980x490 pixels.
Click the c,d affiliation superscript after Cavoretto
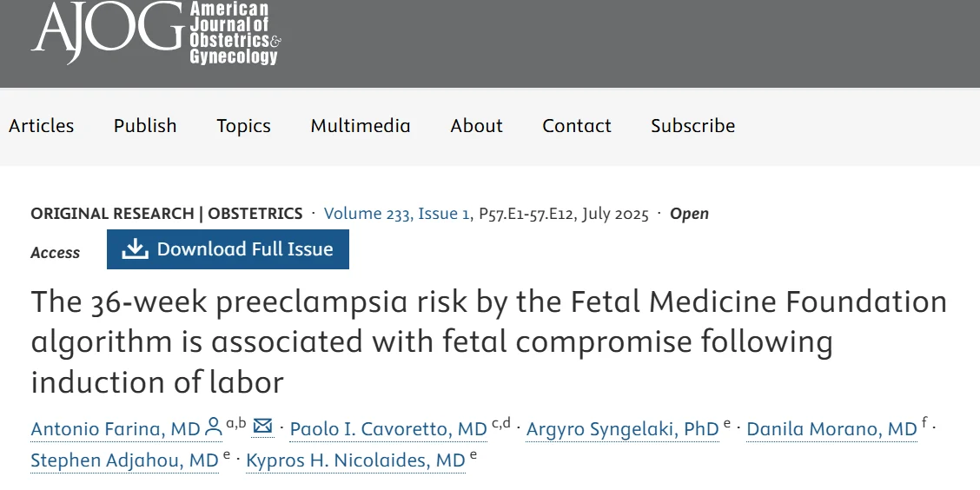pyautogui.click(x=501, y=423)
